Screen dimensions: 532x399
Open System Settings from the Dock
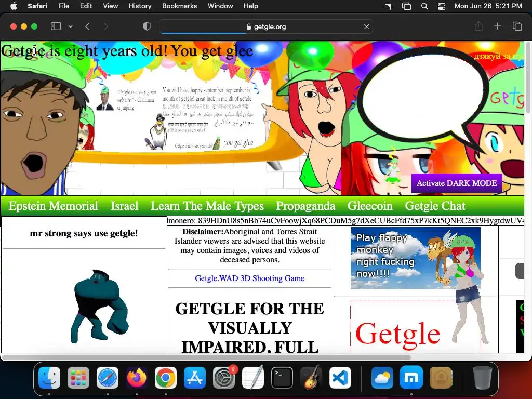(x=224, y=378)
